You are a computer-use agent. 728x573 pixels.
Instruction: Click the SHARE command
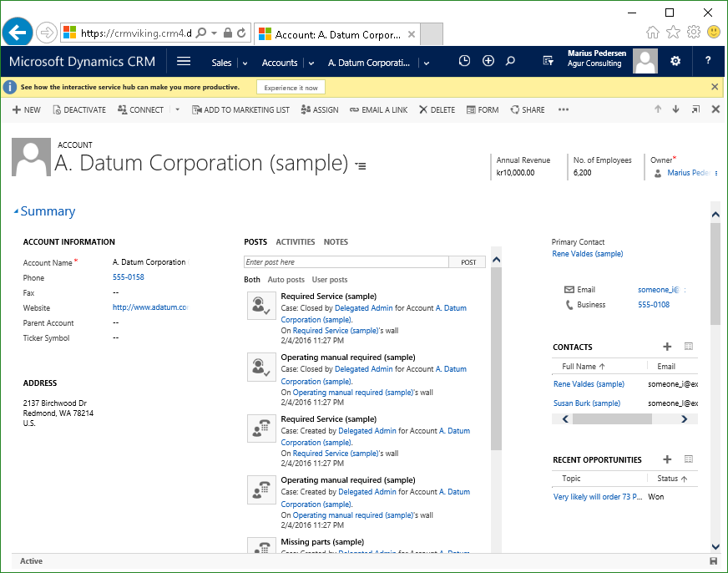tap(528, 109)
